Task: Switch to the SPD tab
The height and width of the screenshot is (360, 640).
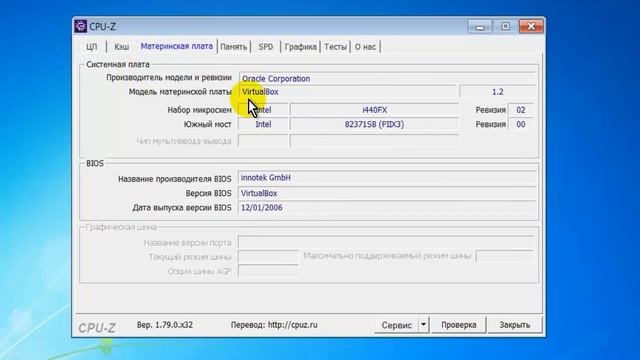Action: click(266, 47)
